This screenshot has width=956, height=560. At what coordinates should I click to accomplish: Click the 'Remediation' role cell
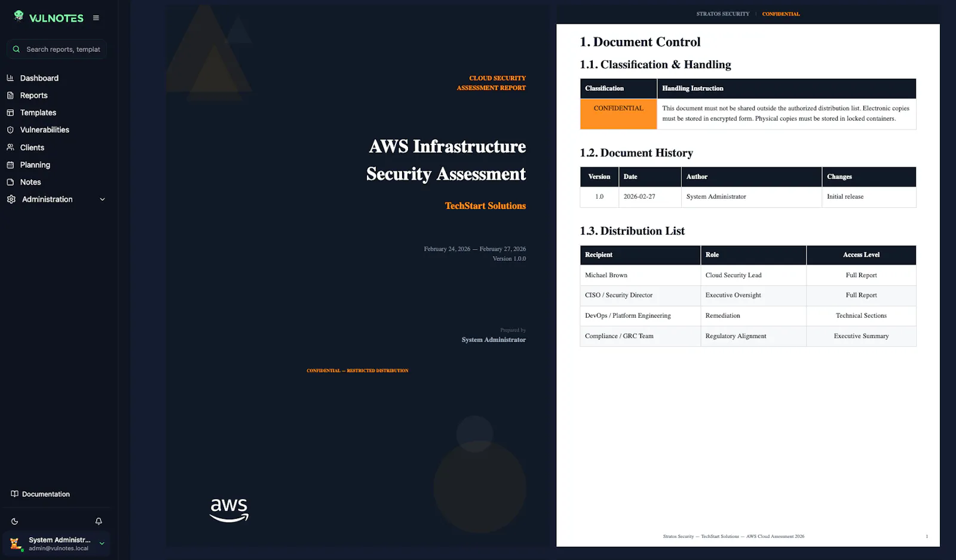(x=753, y=316)
